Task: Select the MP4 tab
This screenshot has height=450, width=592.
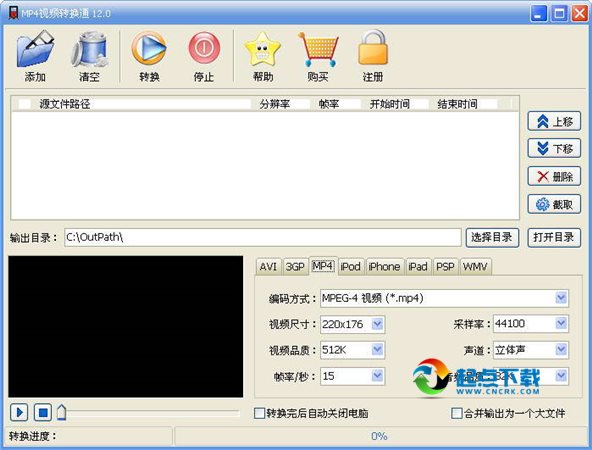Action: (323, 266)
